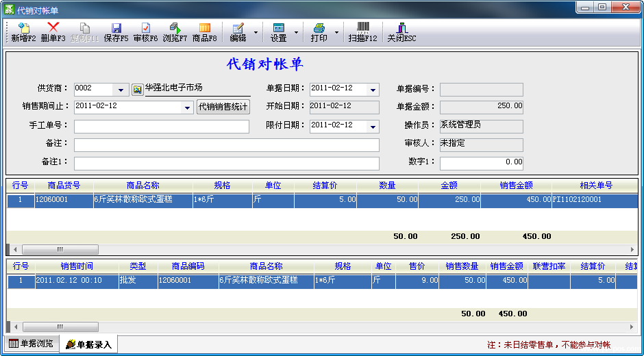Select upper grid cell 6斤笑林散称欧式蛋糕
Image resolution: width=644 pixels, height=356 pixels.
[x=143, y=200]
